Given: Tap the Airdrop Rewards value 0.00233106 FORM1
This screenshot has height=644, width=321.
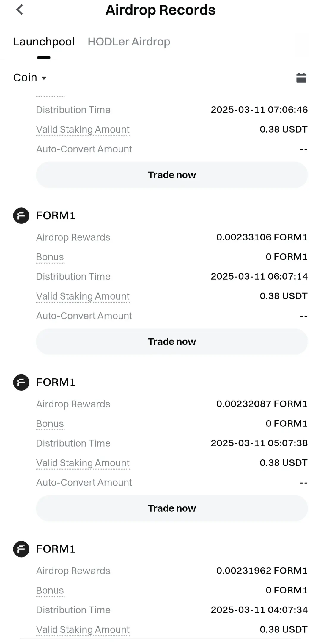Looking at the screenshot, I should [x=262, y=237].
